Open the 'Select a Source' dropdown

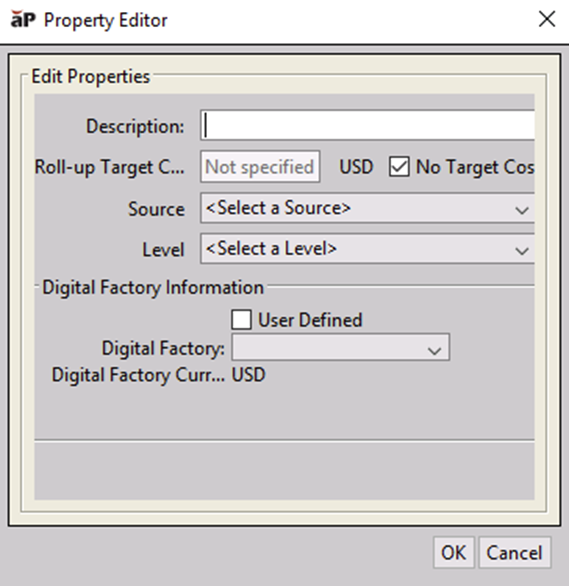(x=367, y=208)
